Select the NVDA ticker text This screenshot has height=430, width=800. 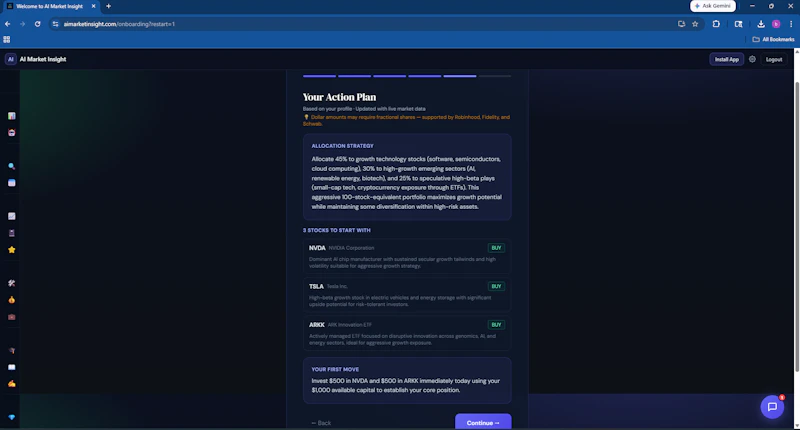point(317,248)
